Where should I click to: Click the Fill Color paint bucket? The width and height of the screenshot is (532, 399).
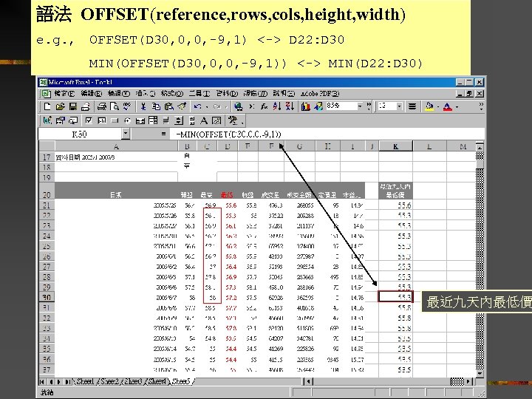429,106
